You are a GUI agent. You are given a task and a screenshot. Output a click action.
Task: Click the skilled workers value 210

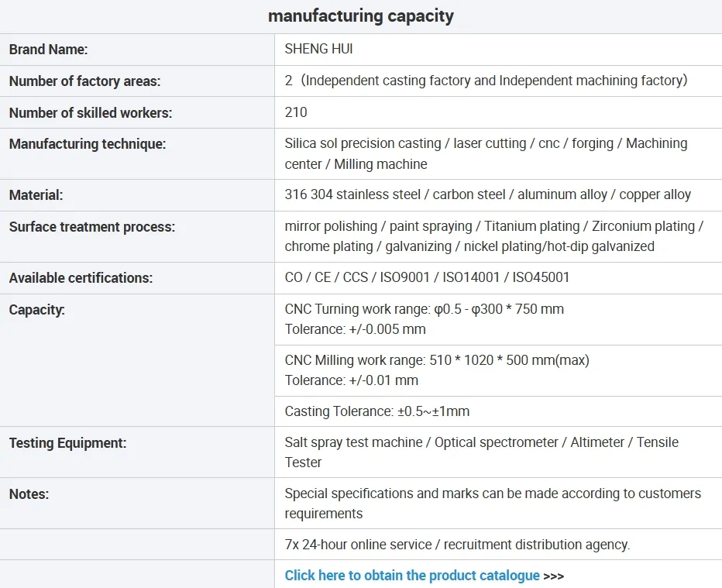pyautogui.click(x=296, y=112)
